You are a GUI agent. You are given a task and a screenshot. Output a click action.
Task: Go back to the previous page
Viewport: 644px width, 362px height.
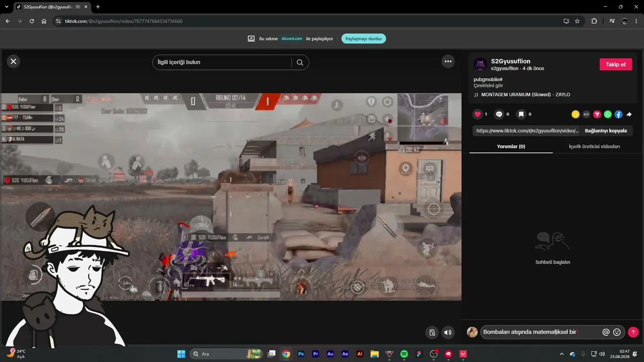click(x=8, y=21)
